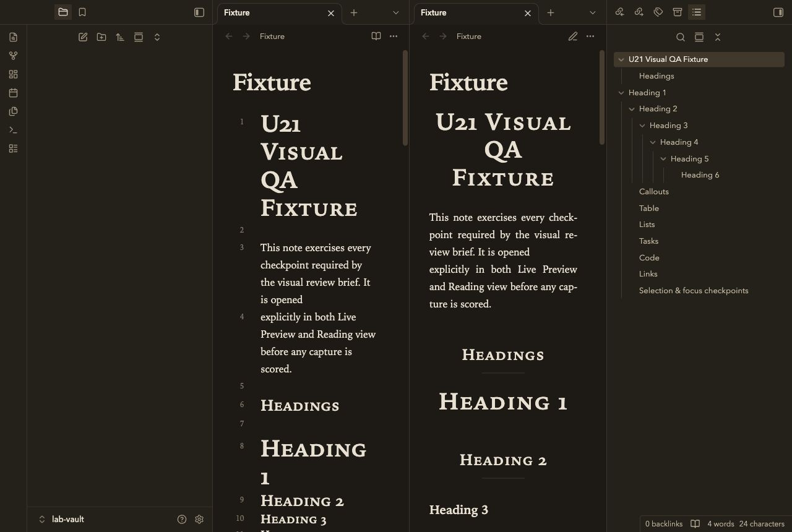Switch right Fixture pane to editing view

pos(573,36)
